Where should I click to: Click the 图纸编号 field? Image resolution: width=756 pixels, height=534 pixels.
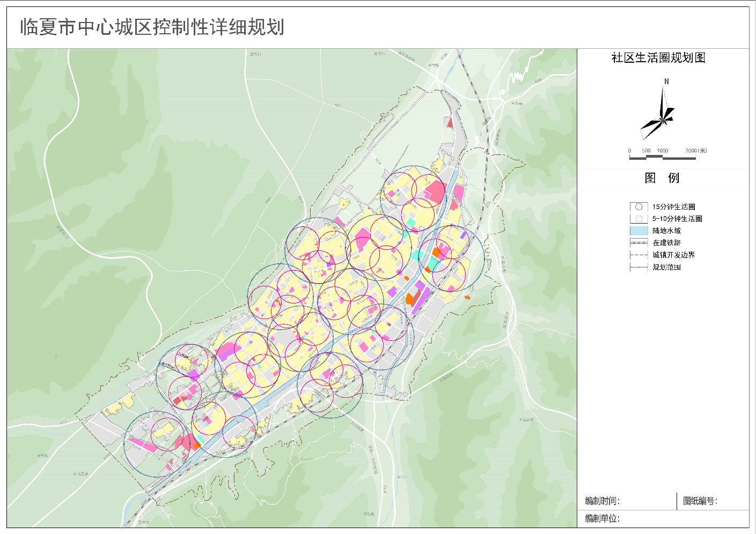pyautogui.click(x=700, y=501)
